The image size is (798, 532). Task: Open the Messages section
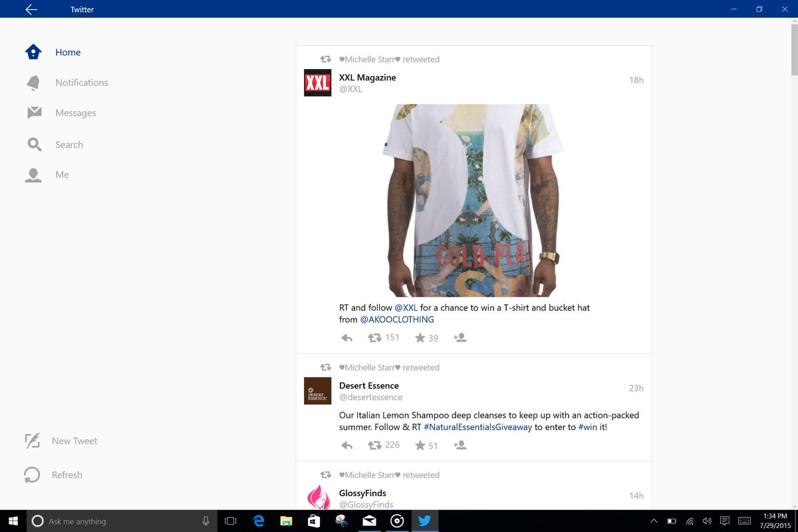tap(75, 112)
